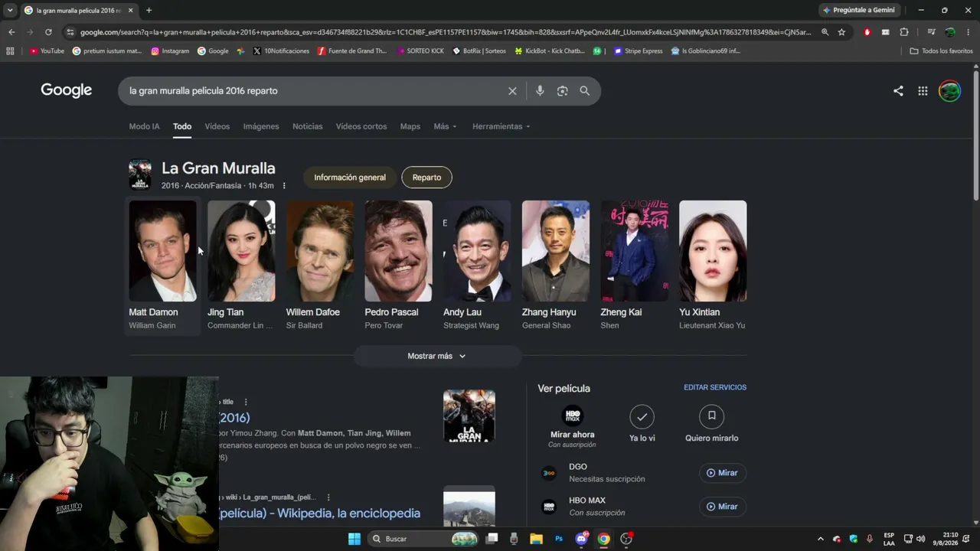Click the La Gran Muralla poster thumbnail in results
The width and height of the screenshot is (980, 551).
click(469, 416)
